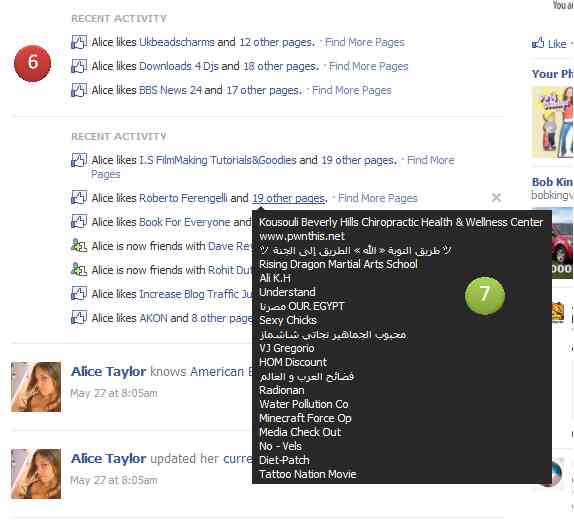Open 'May 27 at 8:05am' timestamp of knows post
574x523 pixels.
coord(114,393)
